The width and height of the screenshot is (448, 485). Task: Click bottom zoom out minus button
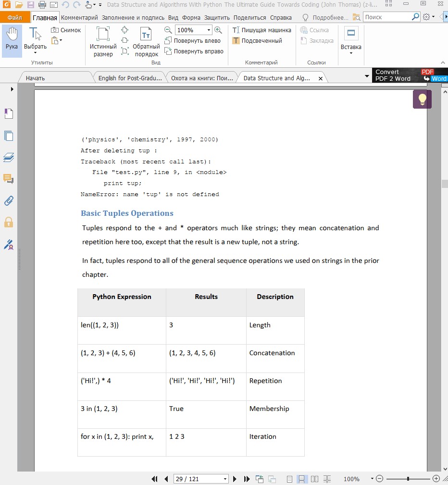point(379,479)
